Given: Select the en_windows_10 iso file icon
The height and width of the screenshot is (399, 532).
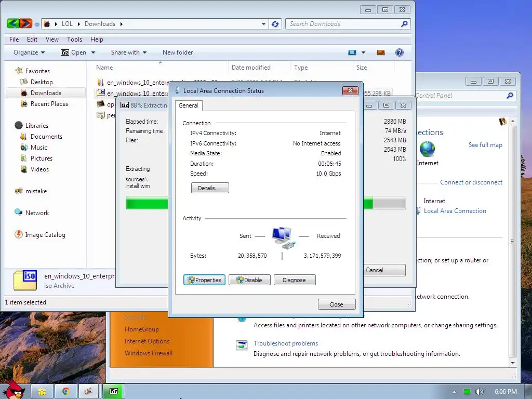Looking at the screenshot, I should click(x=100, y=92).
